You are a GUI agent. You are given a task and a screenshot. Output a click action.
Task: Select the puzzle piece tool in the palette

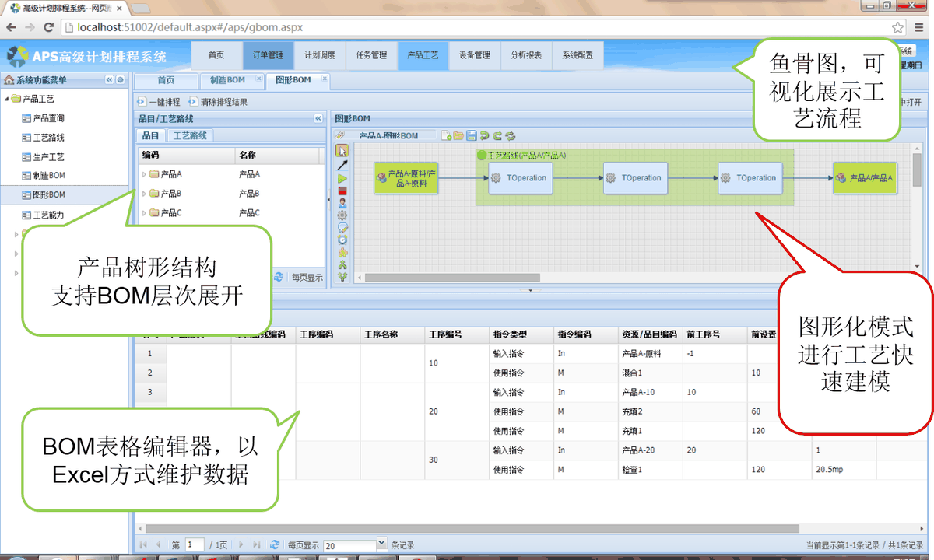(x=342, y=253)
